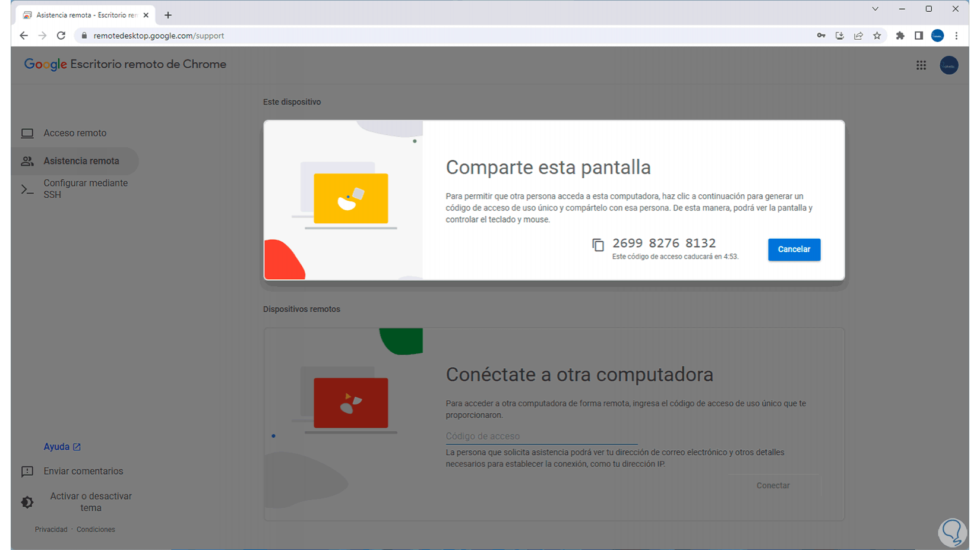The image size is (980, 550).
Task: Copy the access code with the copy icon
Action: 598,245
